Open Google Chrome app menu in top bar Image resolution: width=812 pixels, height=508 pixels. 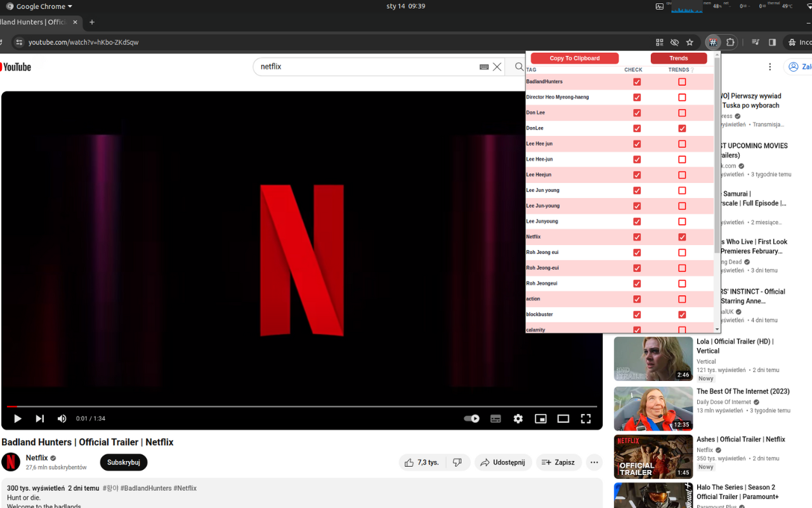coord(39,6)
